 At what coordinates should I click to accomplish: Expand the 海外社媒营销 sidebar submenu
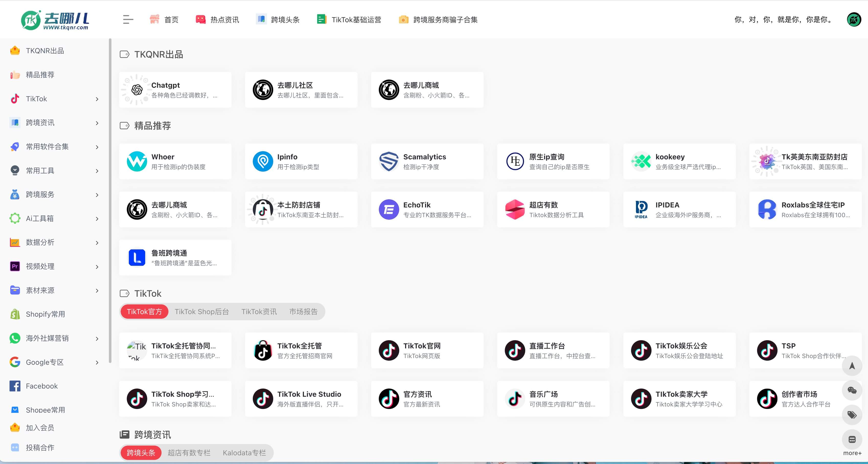point(97,339)
